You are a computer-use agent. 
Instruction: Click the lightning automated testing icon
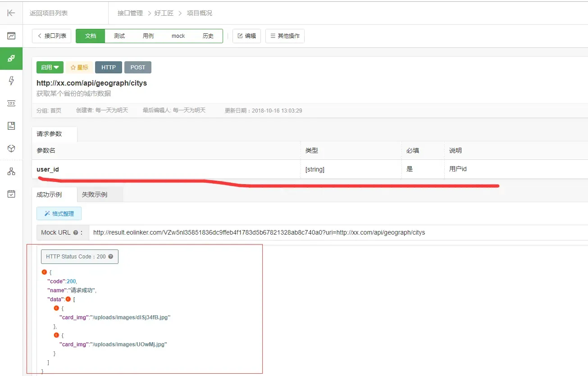pos(11,81)
